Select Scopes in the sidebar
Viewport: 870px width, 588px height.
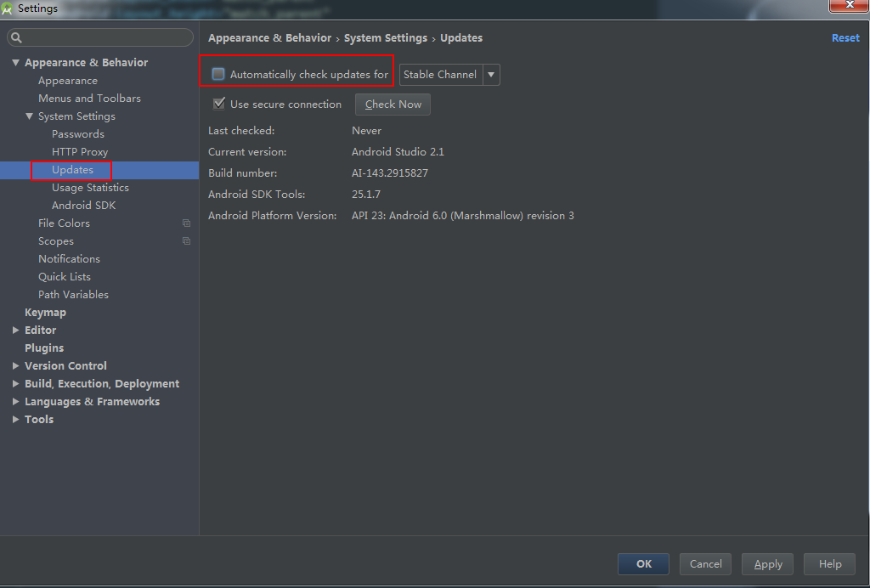click(x=56, y=241)
